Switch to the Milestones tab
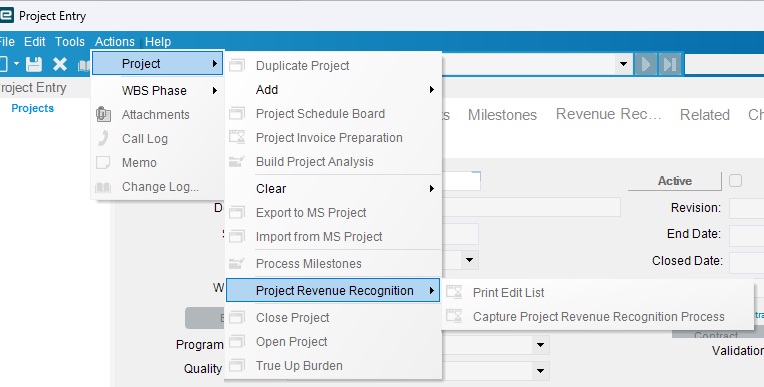 502,115
